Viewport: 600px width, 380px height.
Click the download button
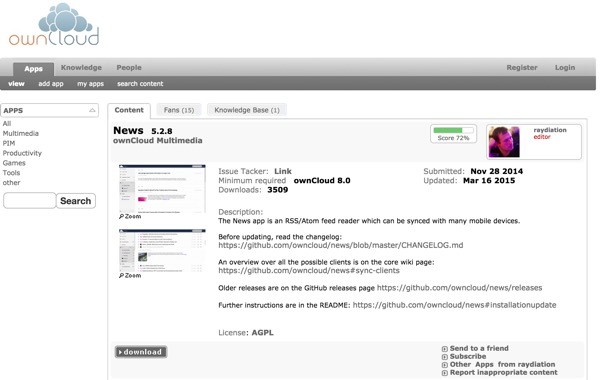click(x=141, y=352)
